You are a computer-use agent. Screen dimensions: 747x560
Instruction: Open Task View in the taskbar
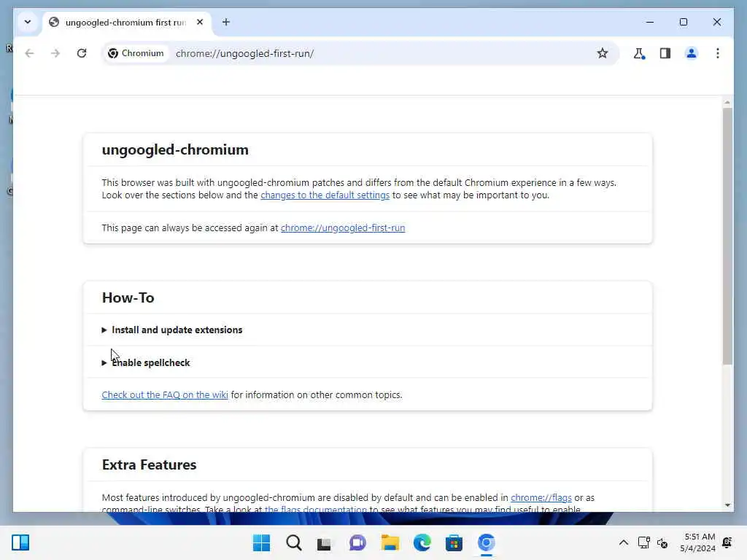324,542
